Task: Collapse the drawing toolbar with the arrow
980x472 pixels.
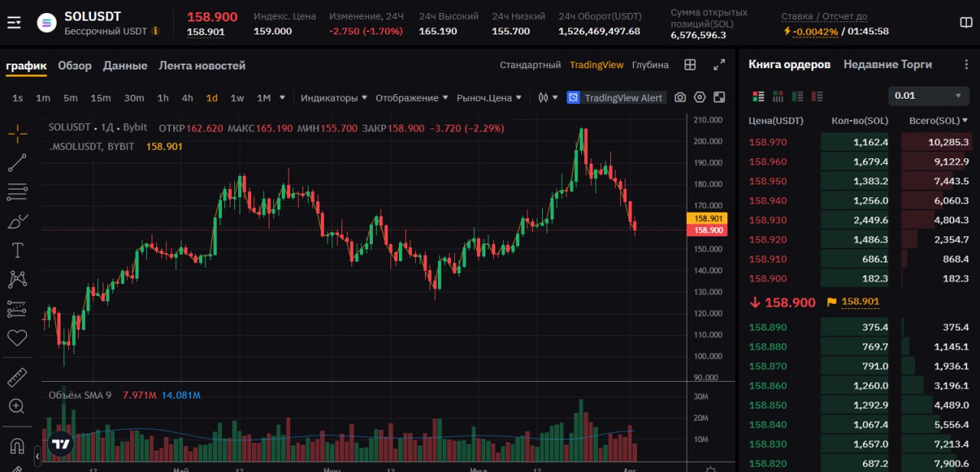Action: [x=38, y=456]
